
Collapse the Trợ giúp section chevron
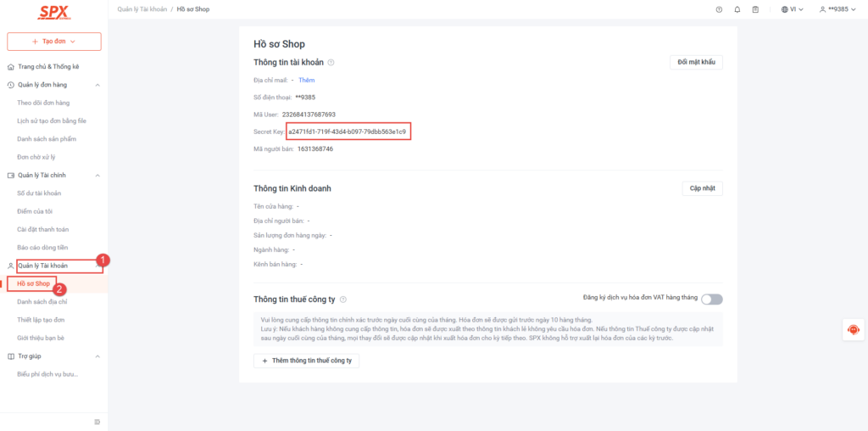point(97,356)
